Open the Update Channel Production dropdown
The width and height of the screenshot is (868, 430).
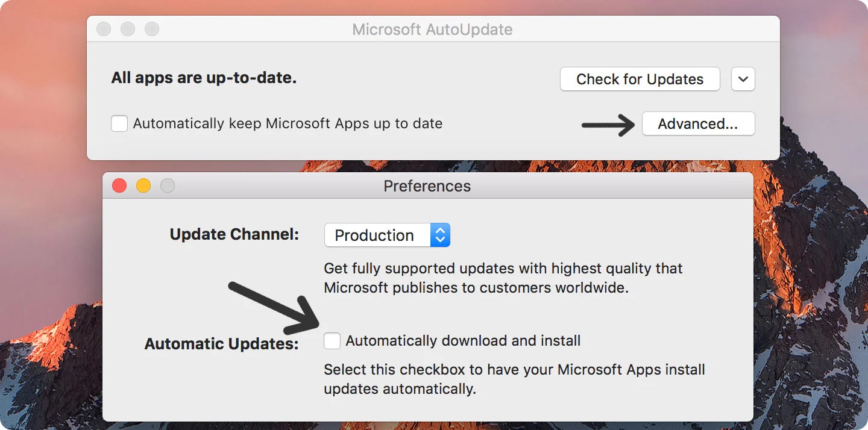(387, 235)
